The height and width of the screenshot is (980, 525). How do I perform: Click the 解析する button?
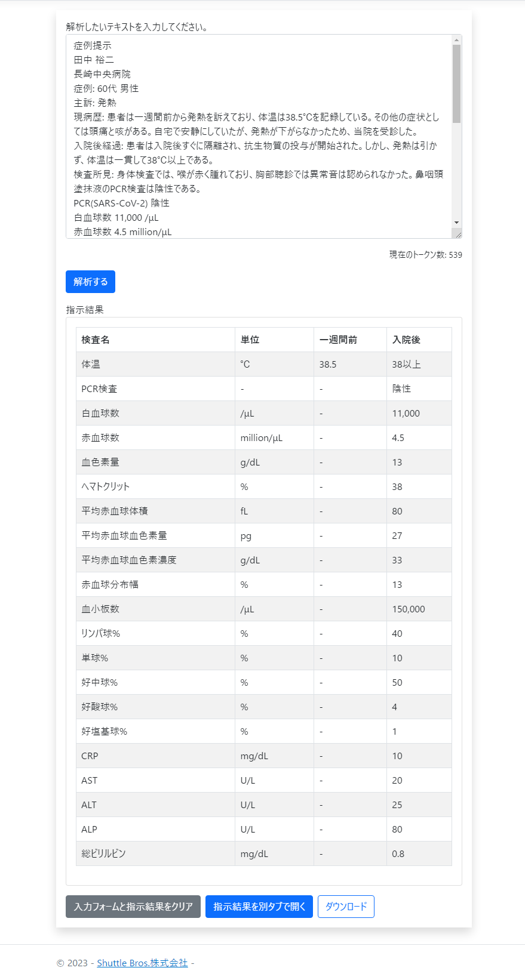coord(90,282)
